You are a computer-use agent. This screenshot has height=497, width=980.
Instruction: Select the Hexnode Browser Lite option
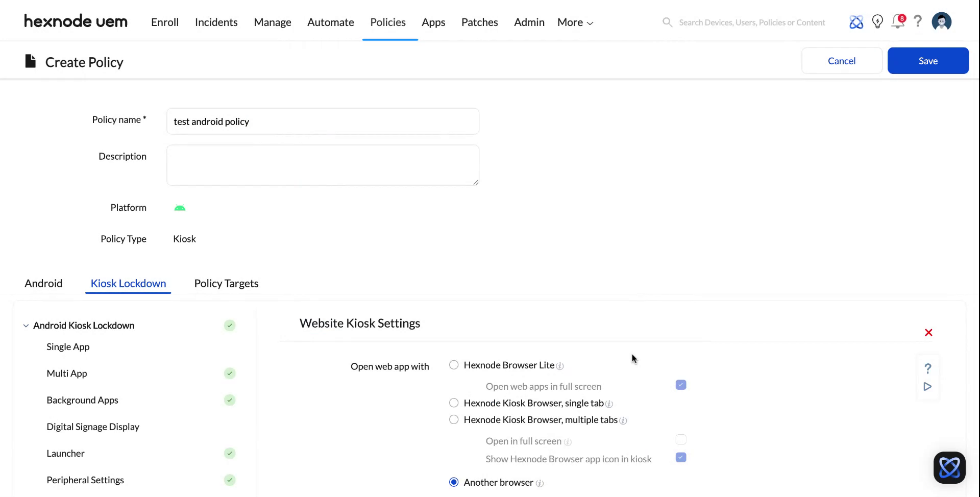click(453, 365)
